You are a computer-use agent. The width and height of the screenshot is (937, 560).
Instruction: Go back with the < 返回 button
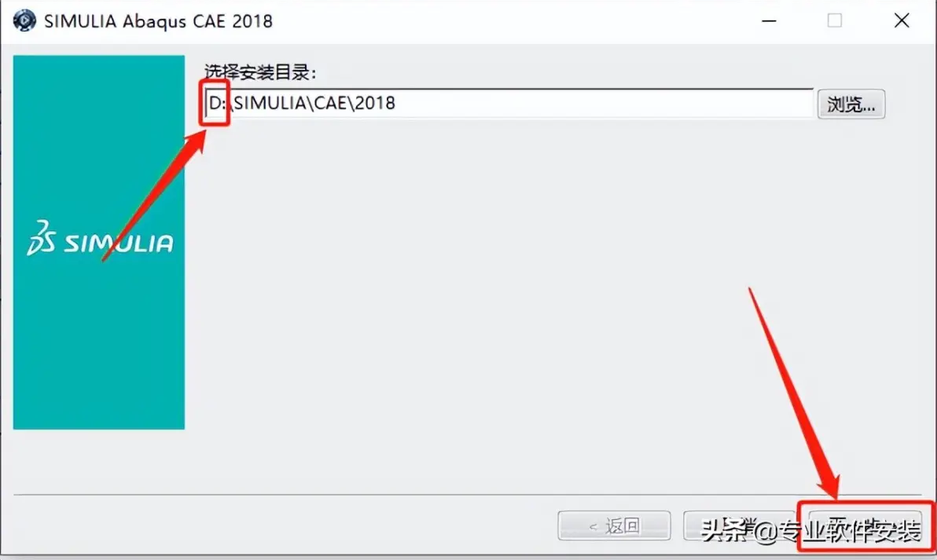tap(614, 526)
